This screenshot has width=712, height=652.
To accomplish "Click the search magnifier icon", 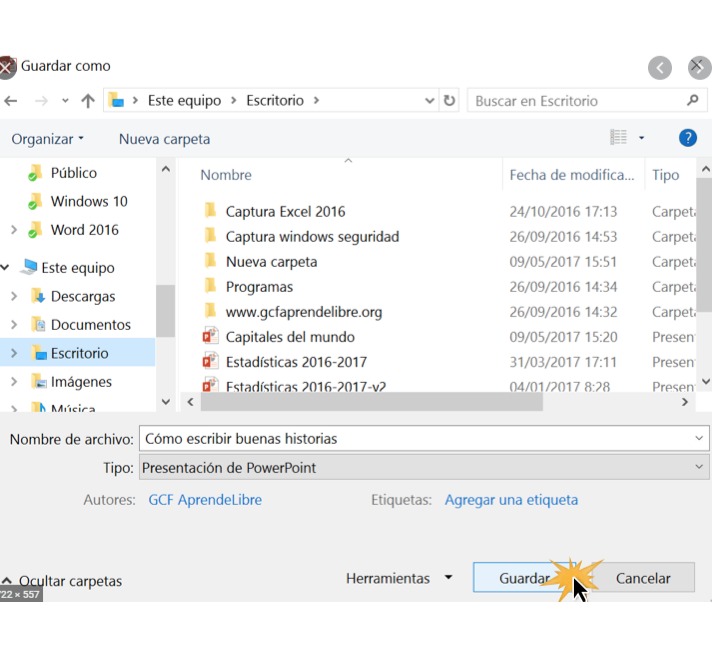I will click(x=692, y=101).
